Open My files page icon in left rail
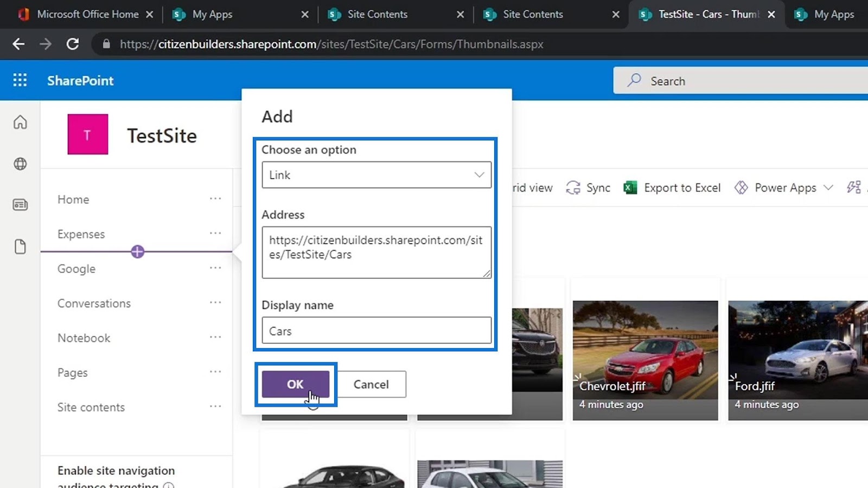The width and height of the screenshot is (868, 488). (x=20, y=246)
